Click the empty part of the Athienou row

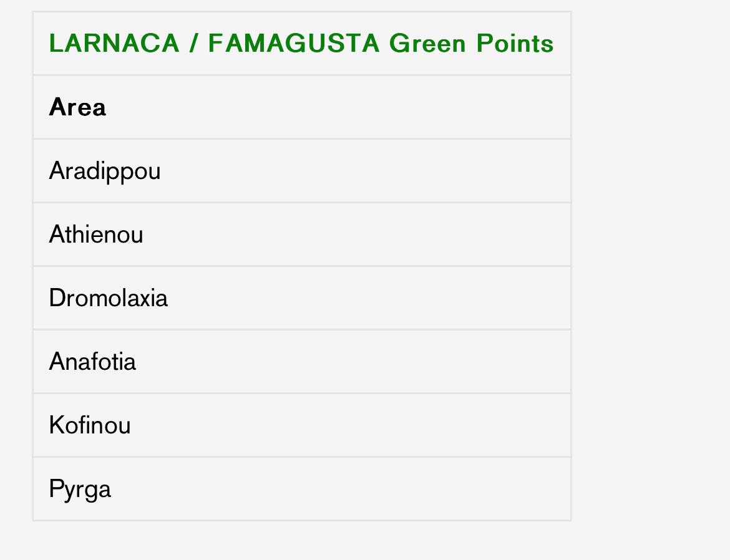(374, 234)
